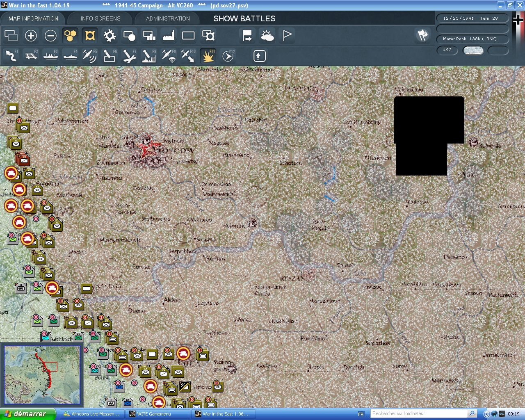This screenshot has height=420, width=525.
Task: Select the F5 air reconnaissance mode
Action: coord(90,55)
